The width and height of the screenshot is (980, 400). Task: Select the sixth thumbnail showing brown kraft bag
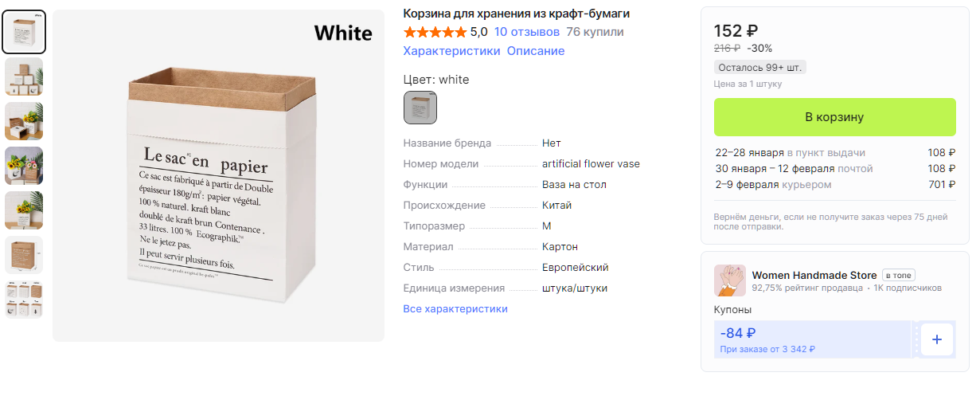pos(24,255)
